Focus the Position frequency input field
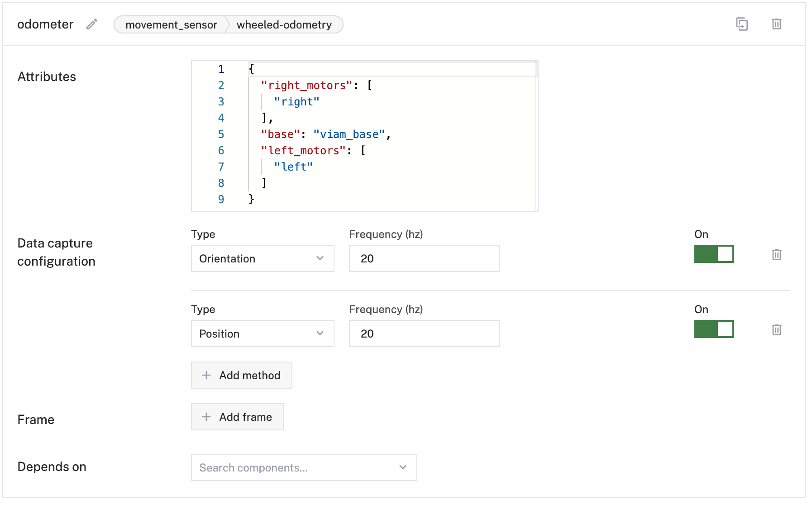Image resolution: width=812 pixels, height=505 pixels. 424,333
